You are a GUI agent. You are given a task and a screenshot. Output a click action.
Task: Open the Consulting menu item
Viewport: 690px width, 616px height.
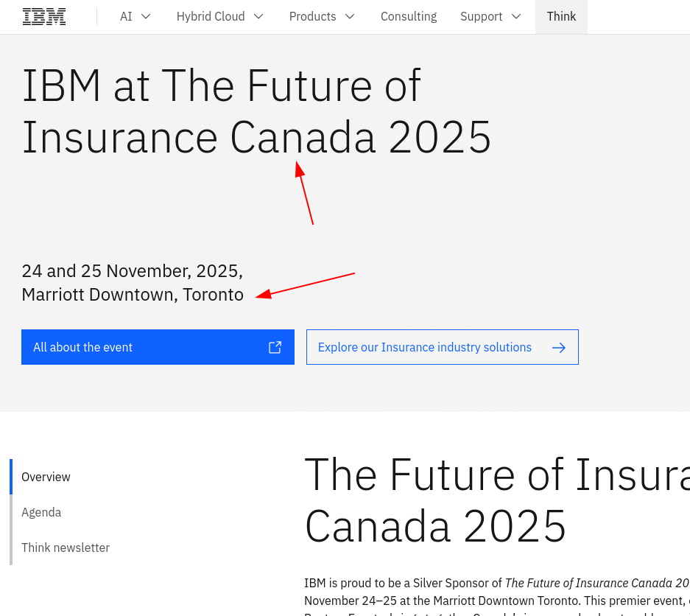tap(409, 16)
